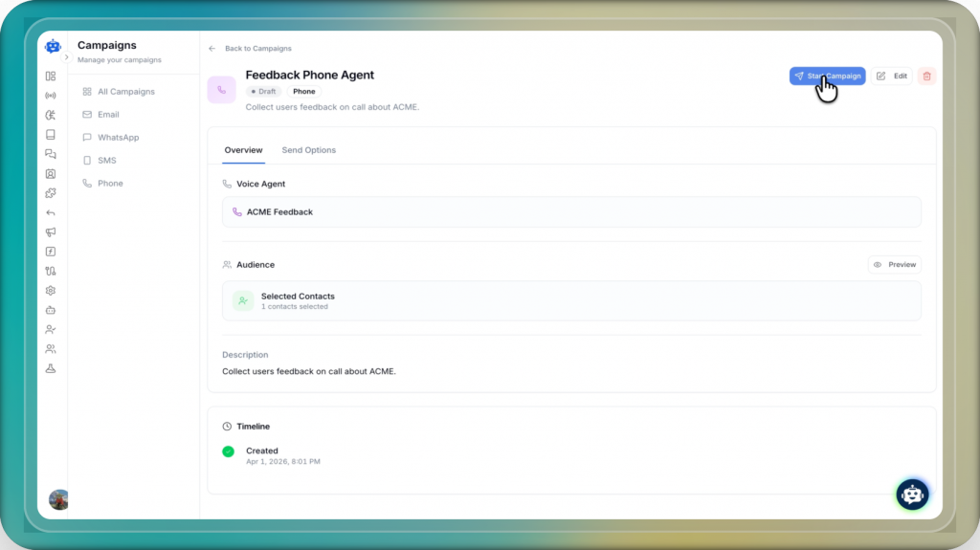This screenshot has width=980, height=550.
Task: Open the floating chatbot assistant icon
Action: (912, 494)
